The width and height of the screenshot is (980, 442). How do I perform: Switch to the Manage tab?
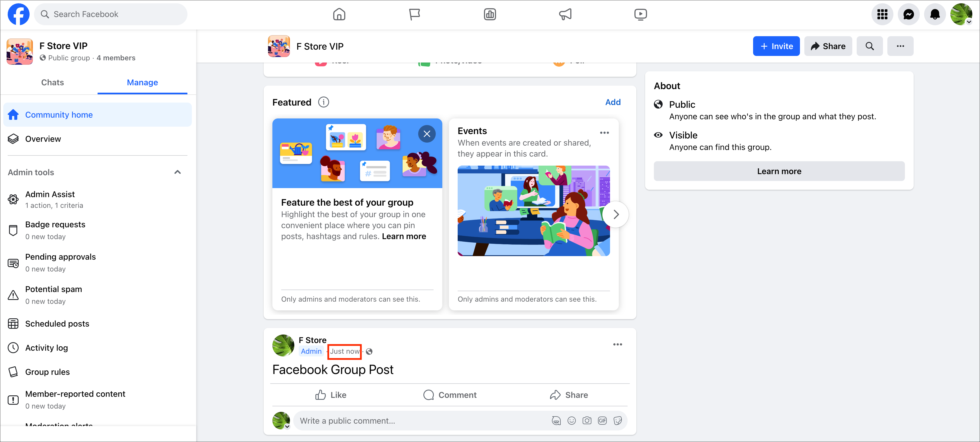(142, 82)
